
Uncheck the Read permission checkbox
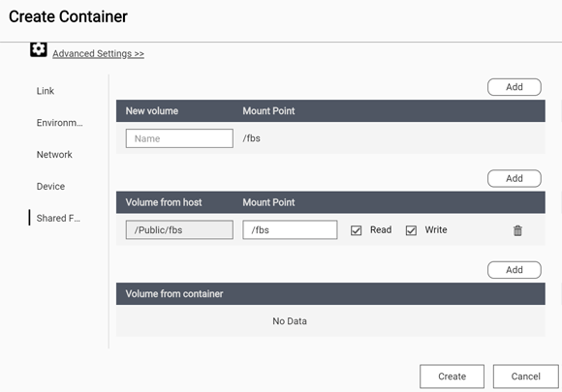[x=356, y=230]
